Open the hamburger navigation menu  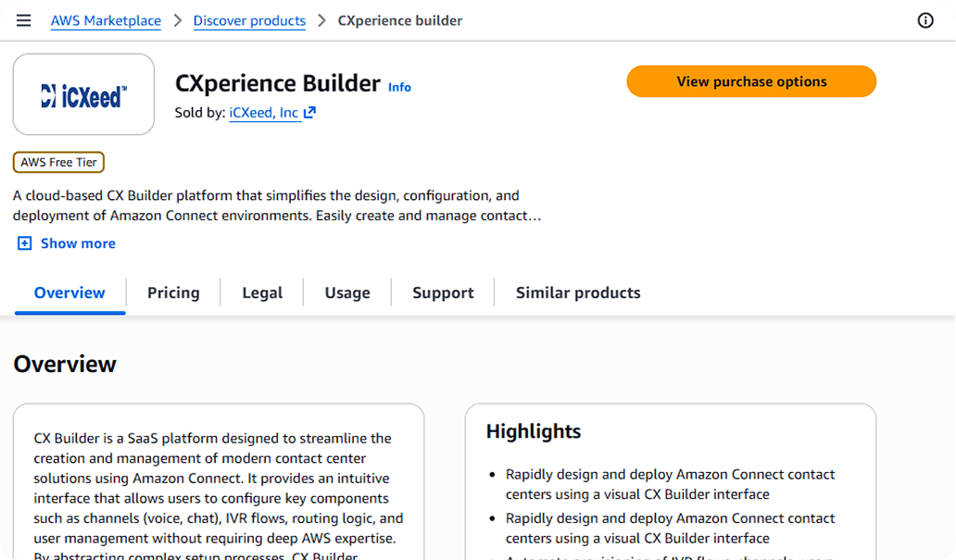(x=23, y=20)
